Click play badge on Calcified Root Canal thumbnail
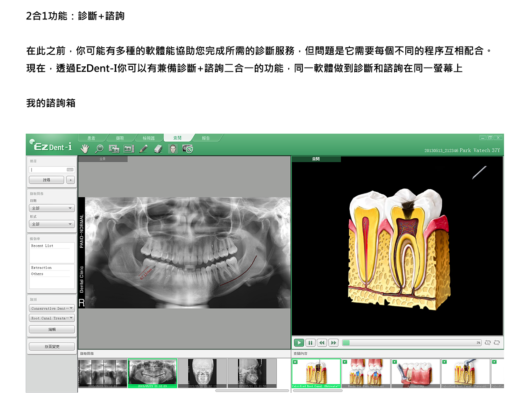Viewport: 531px width, 420px height. [295, 362]
